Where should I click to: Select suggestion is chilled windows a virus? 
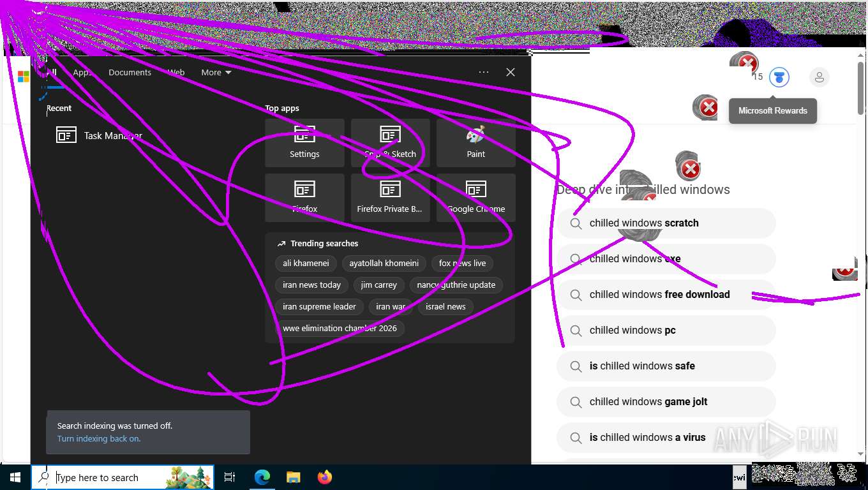click(x=666, y=438)
